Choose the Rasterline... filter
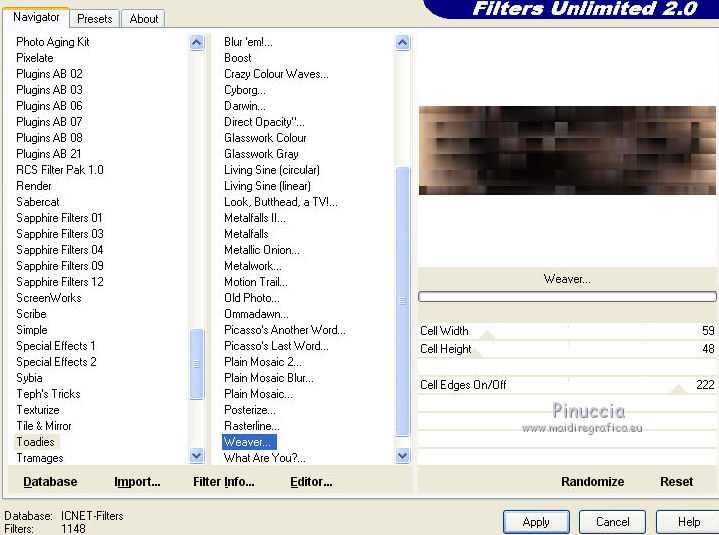Image resolution: width=719 pixels, height=535 pixels. pyautogui.click(x=252, y=426)
